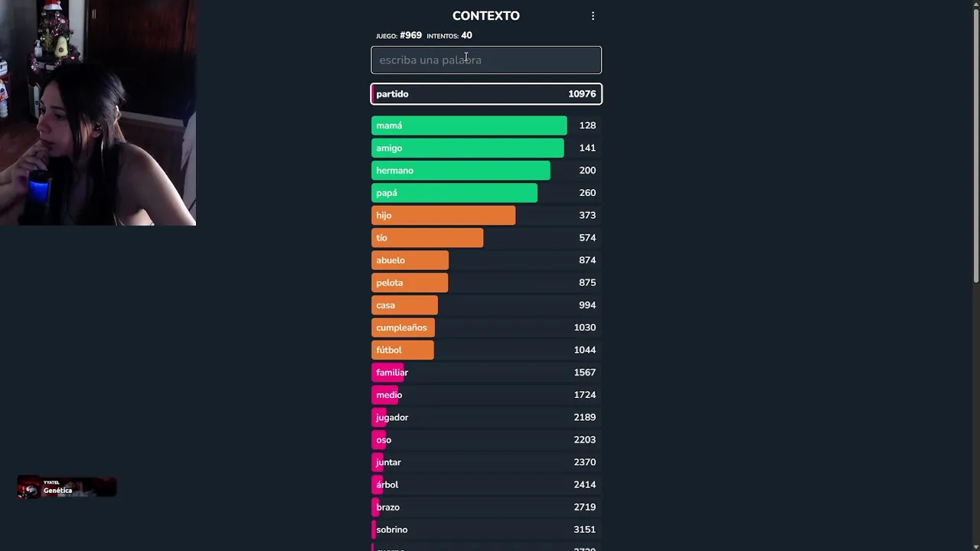Select the highlighted 'partido' guess row
Viewport: 980px width, 551px height.
[x=486, y=94]
